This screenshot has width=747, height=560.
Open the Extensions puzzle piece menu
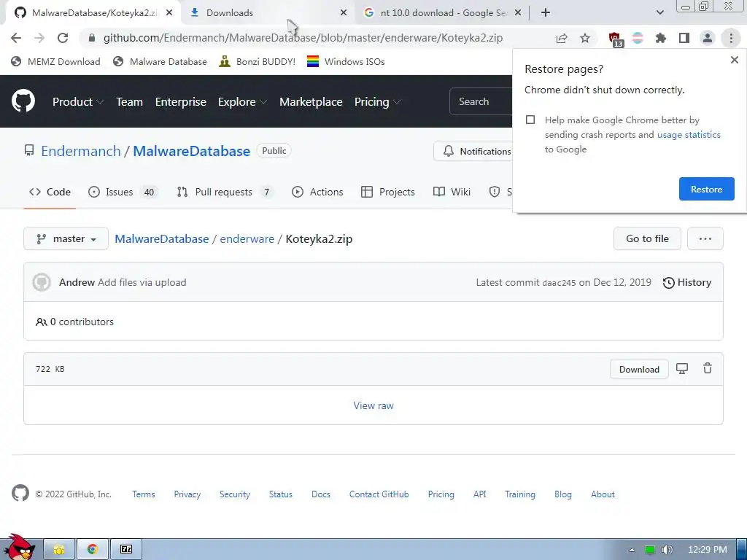[x=661, y=38]
